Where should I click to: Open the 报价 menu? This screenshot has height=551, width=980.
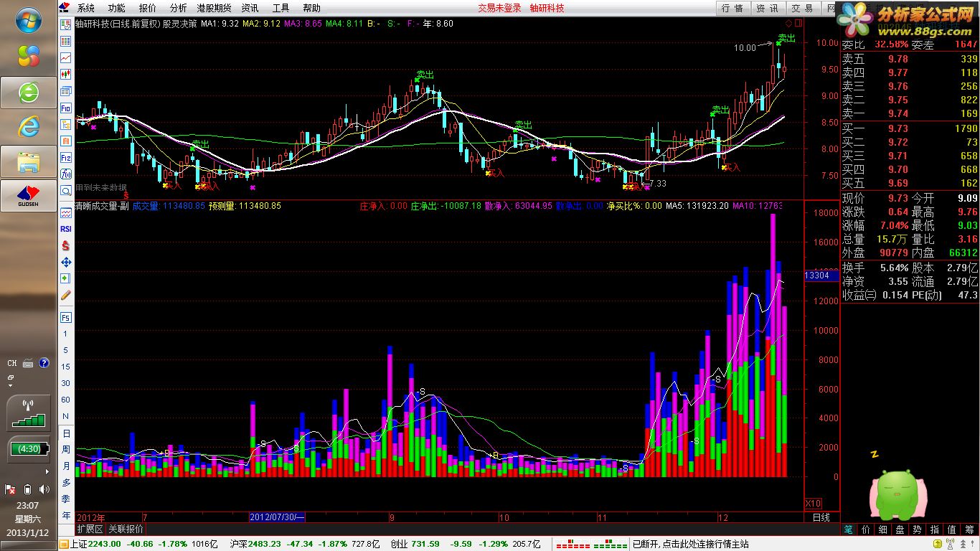point(147,8)
